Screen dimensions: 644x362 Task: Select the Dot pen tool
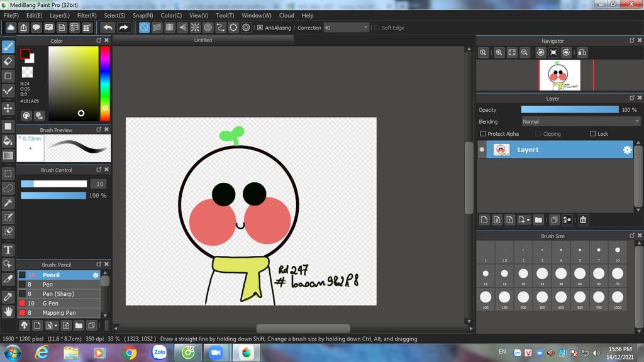pyautogui.click(x=8, y=90)
